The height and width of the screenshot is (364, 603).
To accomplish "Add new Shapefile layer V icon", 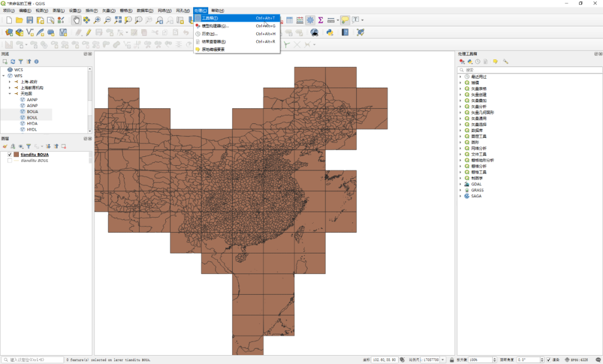I will point(30,32).
